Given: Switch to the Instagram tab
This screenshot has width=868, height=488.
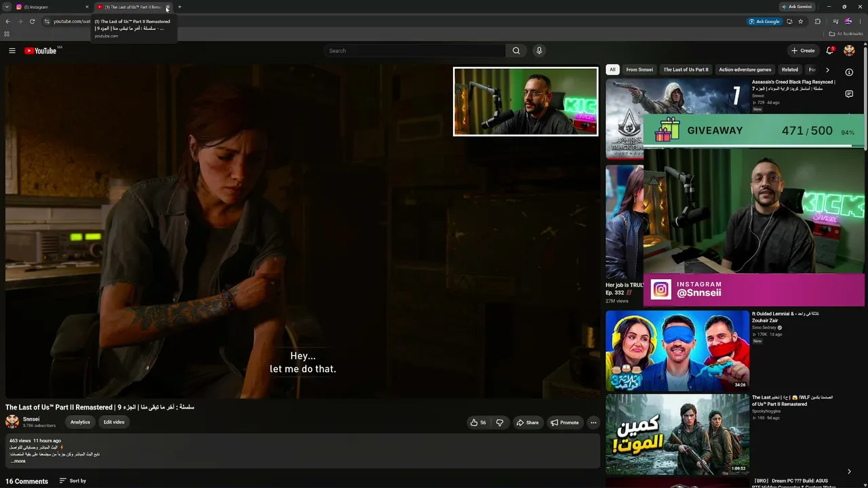Looking at the screenshot, I should pos(51,7).
